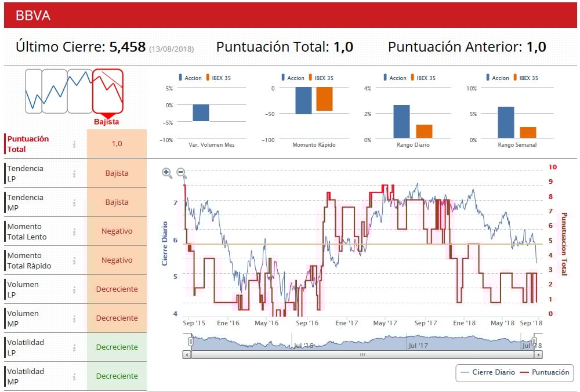Click the Tendencia MP value Bajista
580x392 pixels.
(117, 202)
